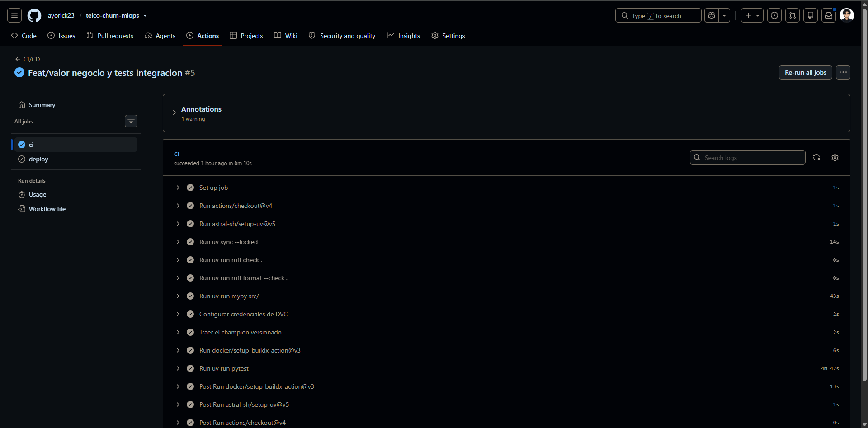Image resolution: width=868 pixels, height=428 pixels.
Task: Open the hamburger navigation menu
Action: coord(14,15)
